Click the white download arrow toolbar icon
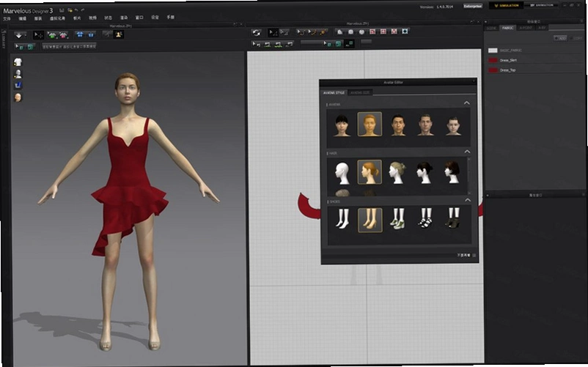This screenshot has width=588, height=367. [x=20, y=35]
